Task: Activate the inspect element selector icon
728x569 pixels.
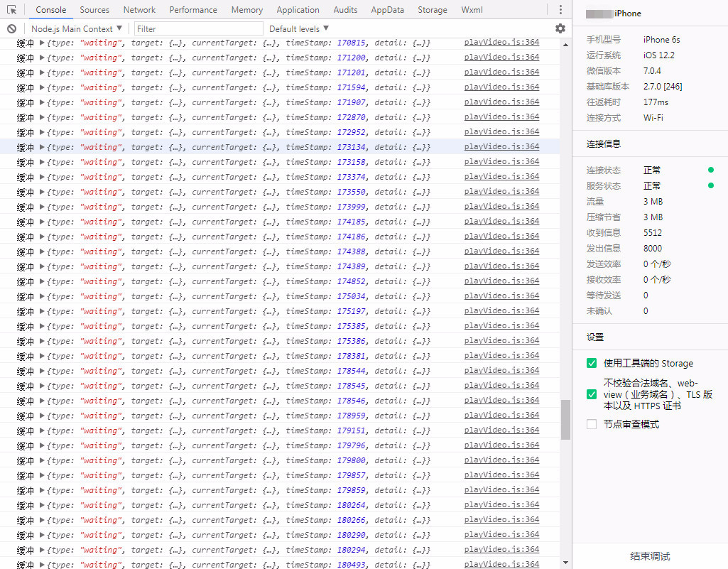Action: click(12, 10)
